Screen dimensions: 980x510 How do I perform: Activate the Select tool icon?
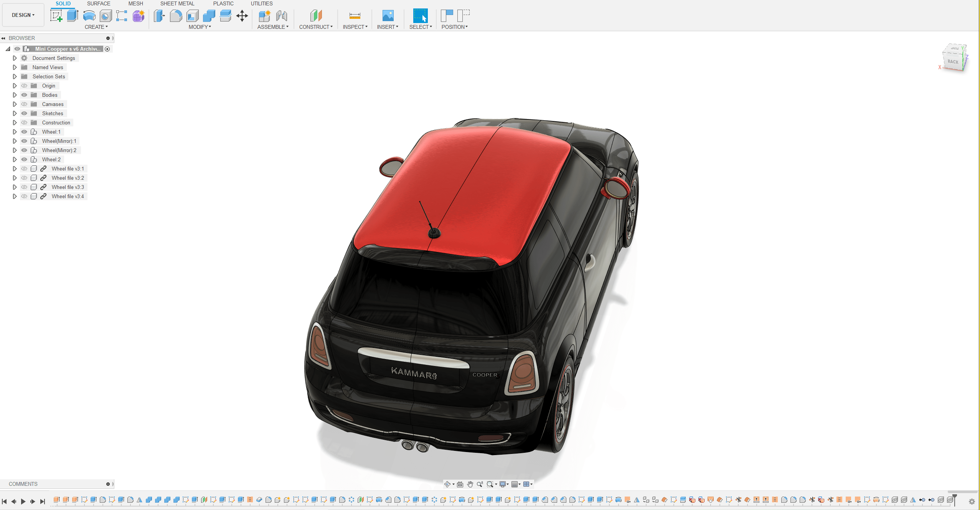(420, 16)
